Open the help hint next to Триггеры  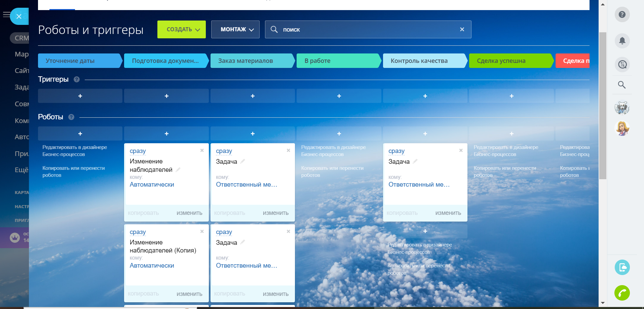click(77, 79)
